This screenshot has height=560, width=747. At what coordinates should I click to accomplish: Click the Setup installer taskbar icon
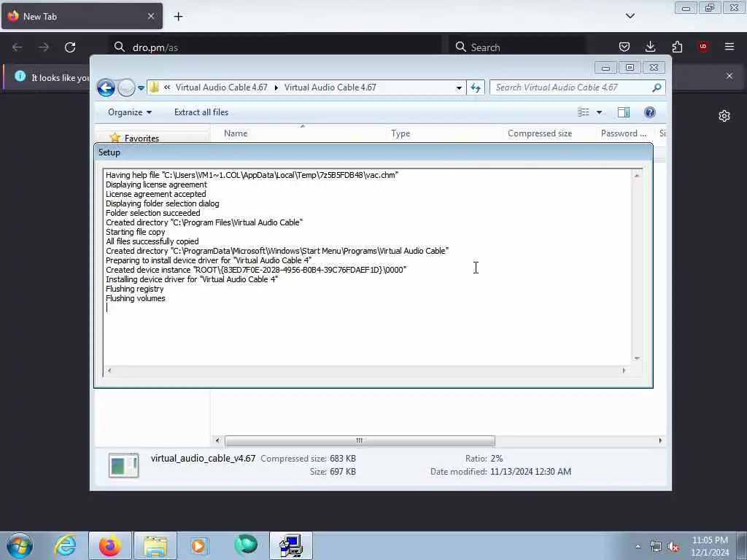291,545
